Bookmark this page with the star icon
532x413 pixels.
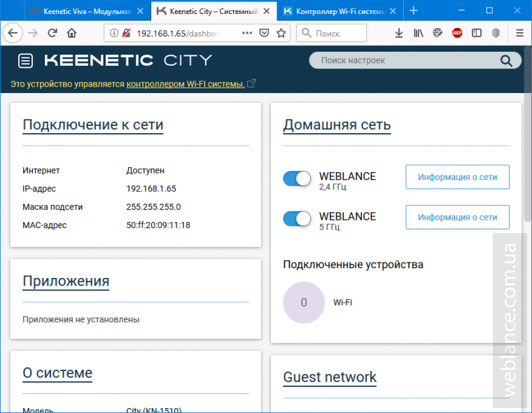pos(281,33)
